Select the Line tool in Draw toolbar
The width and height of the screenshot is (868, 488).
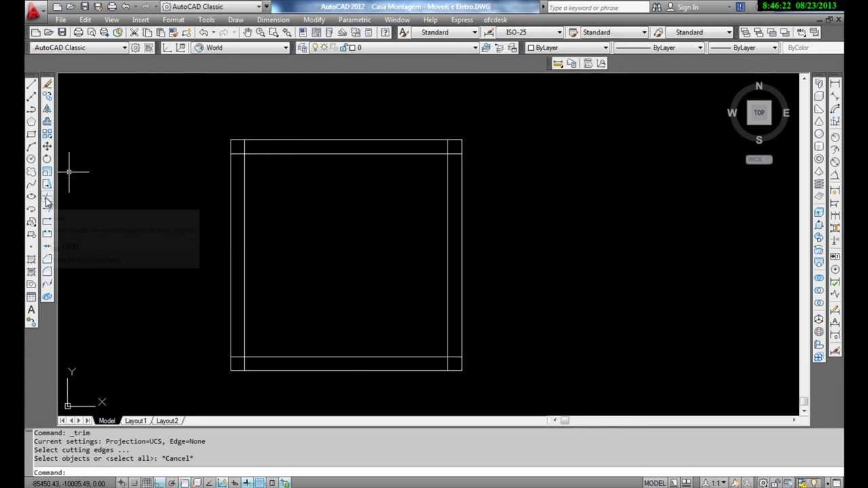coord(31,84)
